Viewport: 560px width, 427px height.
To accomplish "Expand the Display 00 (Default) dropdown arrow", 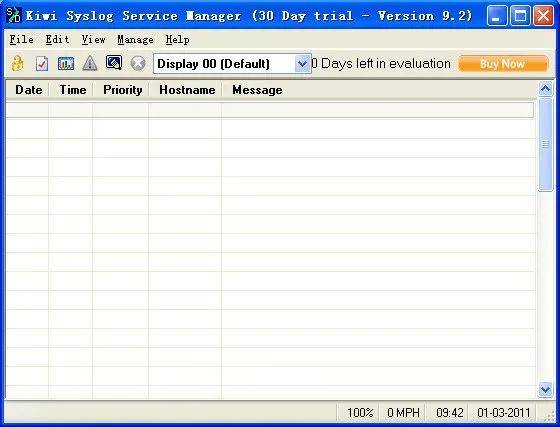I will point(302,64).
